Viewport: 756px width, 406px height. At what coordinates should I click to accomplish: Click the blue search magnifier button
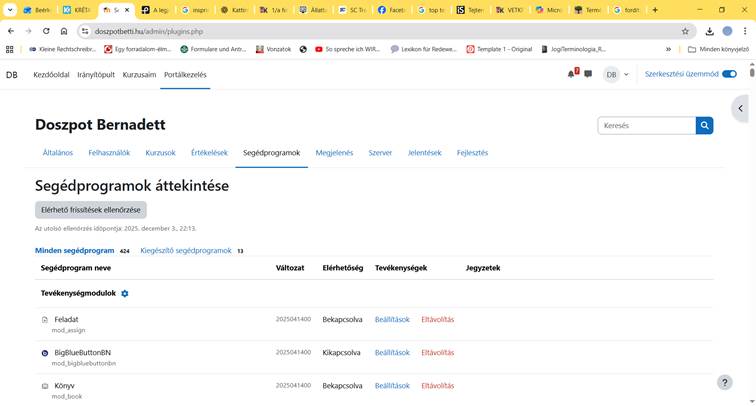click(704, 125)
